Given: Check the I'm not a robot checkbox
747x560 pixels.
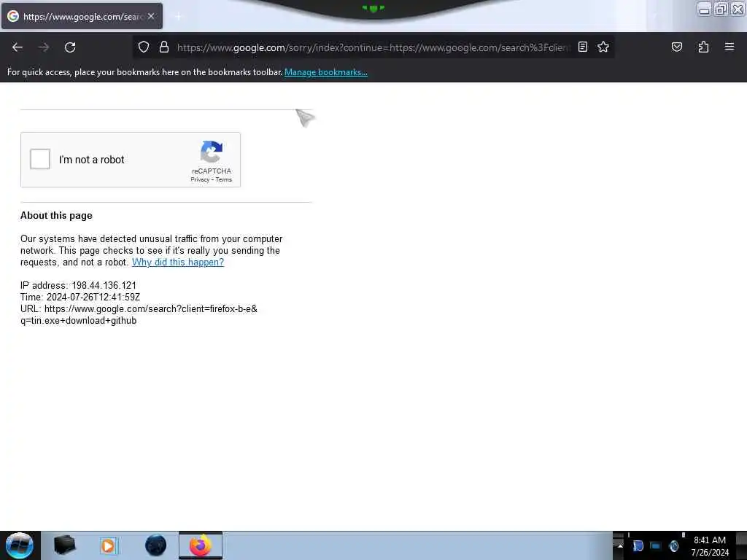Looking at the screenshot, I should tap(40, 159).
